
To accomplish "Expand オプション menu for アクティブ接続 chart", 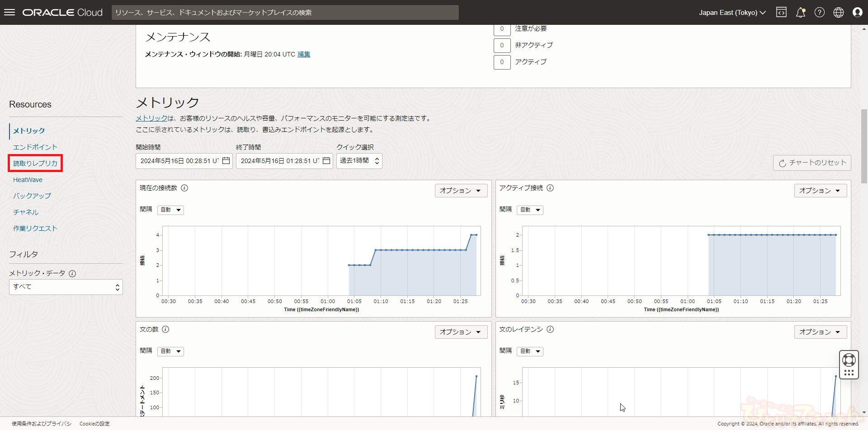I will click(x=820, y=191).
